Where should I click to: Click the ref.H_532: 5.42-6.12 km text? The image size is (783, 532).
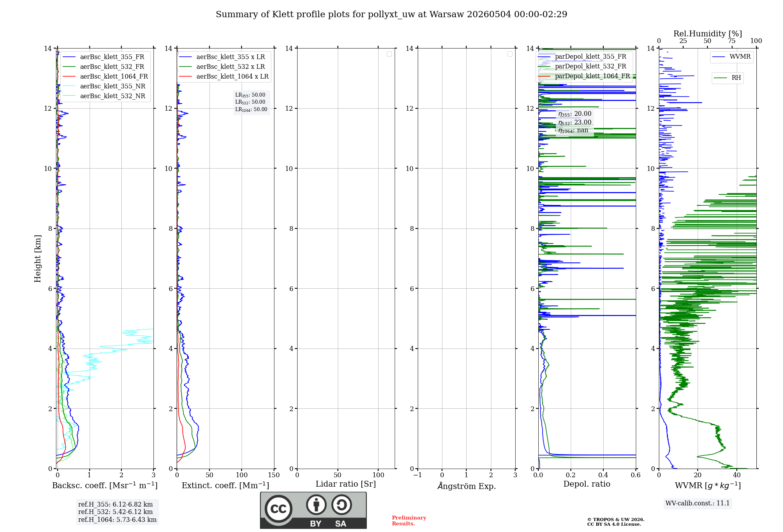pos(115,512)
